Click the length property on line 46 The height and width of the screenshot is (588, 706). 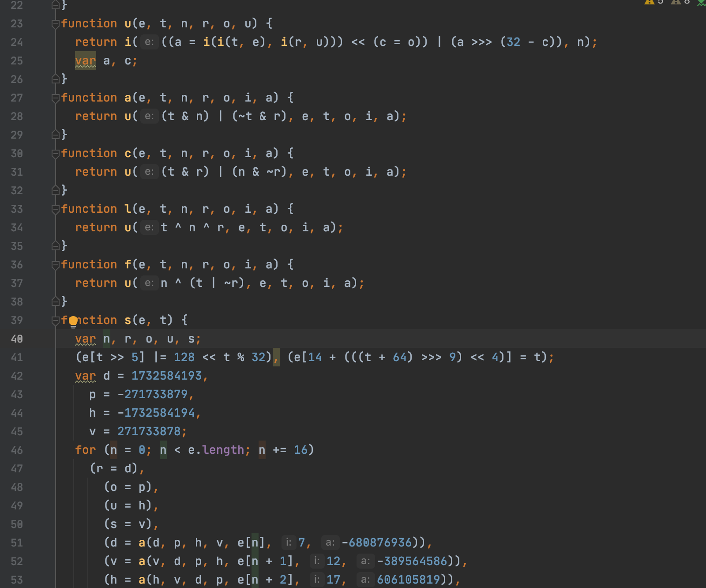pyautogui.click(x=223, y=450)
